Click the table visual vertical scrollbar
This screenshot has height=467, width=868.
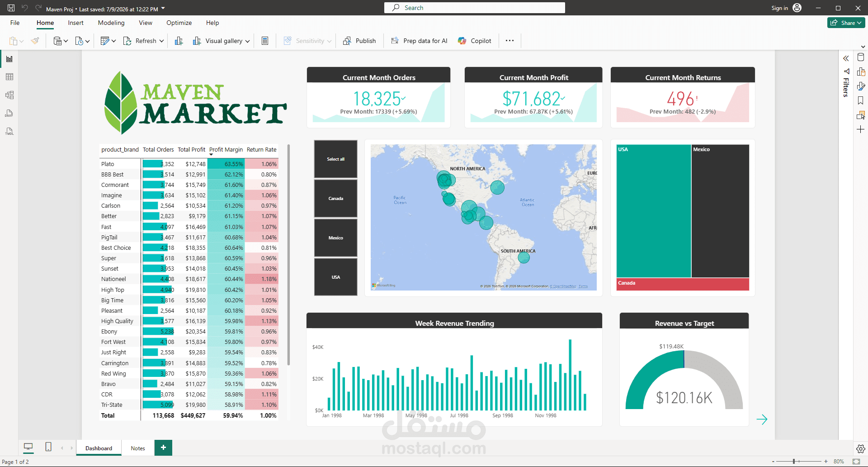click(288, 255)
